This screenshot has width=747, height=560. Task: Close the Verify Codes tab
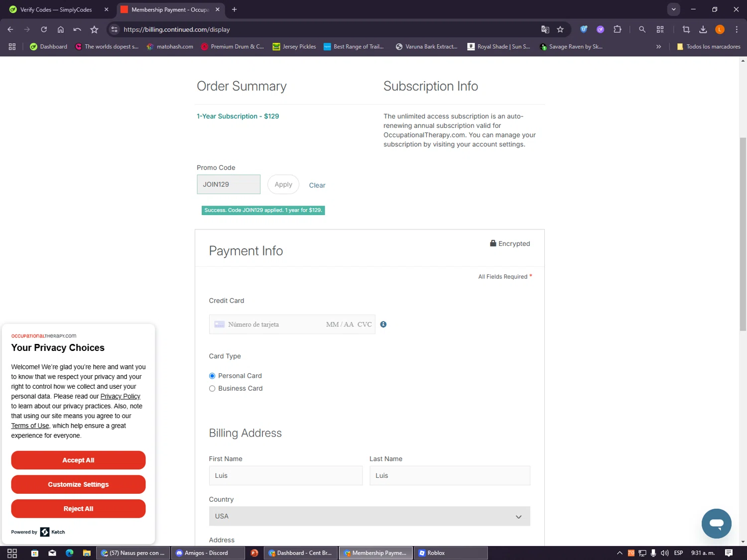coord(106,9)
